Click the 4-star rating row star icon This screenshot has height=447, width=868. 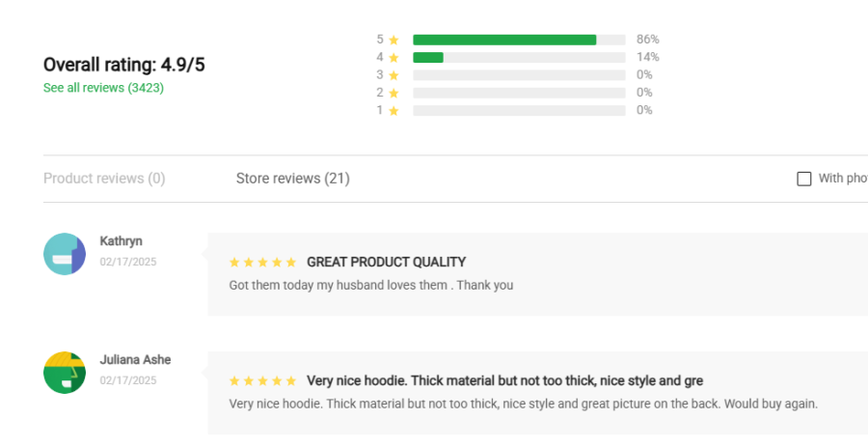(x=393, y=58)
